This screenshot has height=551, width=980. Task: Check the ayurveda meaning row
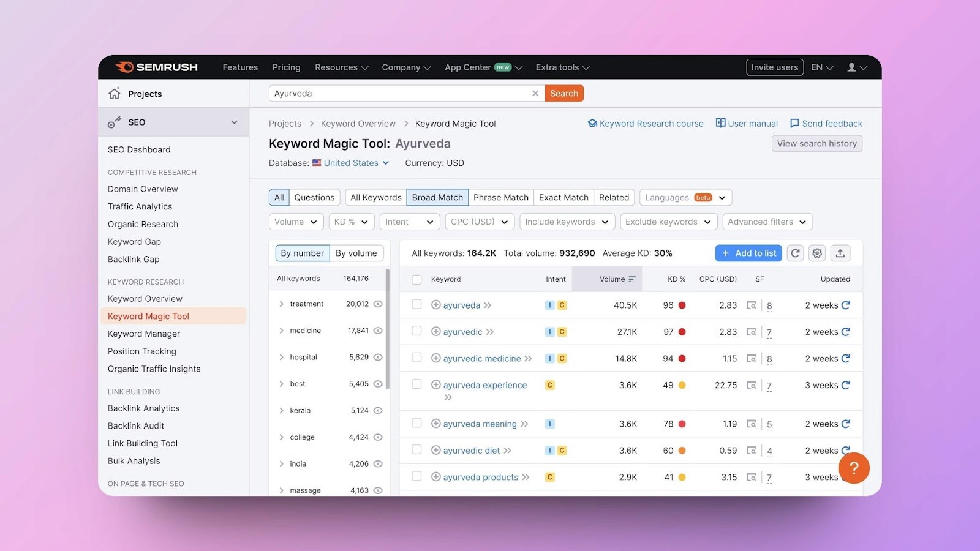tap(417, 423)
